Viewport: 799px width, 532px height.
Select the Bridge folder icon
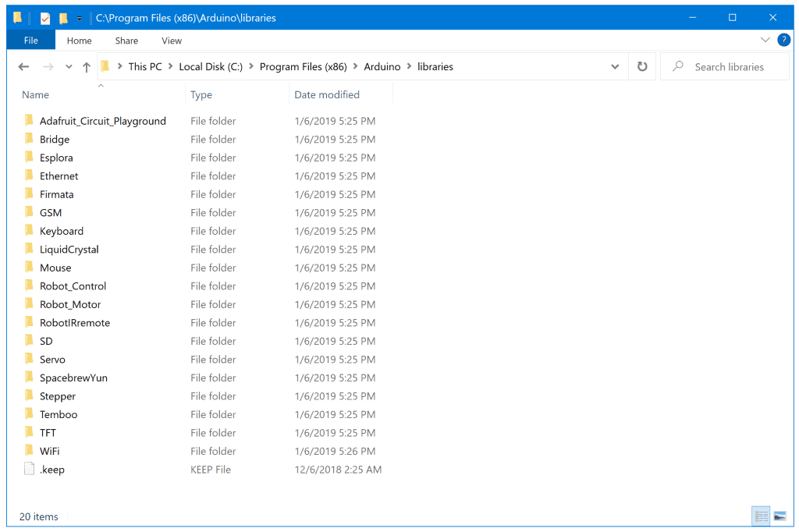[29, 139]
